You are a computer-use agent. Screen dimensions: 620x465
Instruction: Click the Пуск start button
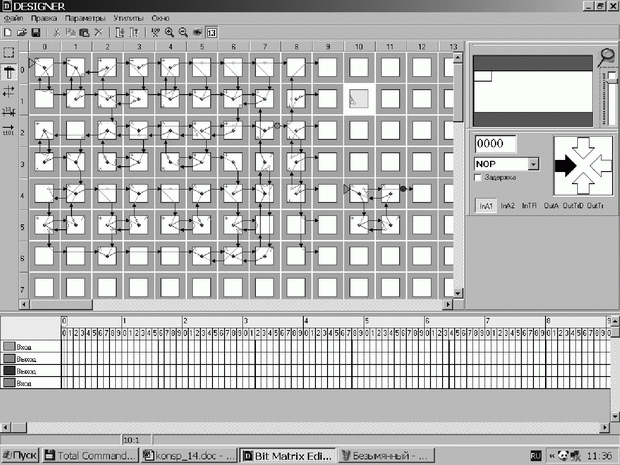20,455
